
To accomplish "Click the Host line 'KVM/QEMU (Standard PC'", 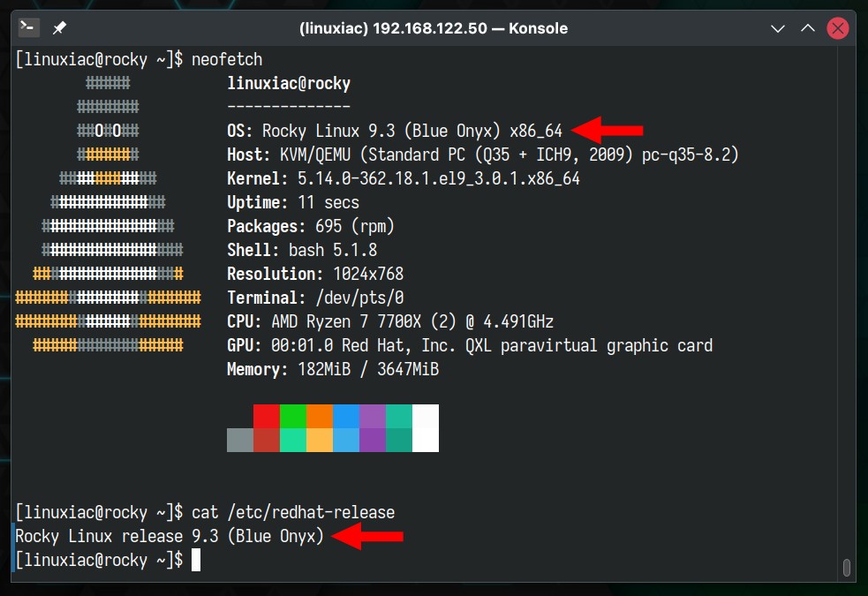I will pyautogui.click(x=372, y=155).
